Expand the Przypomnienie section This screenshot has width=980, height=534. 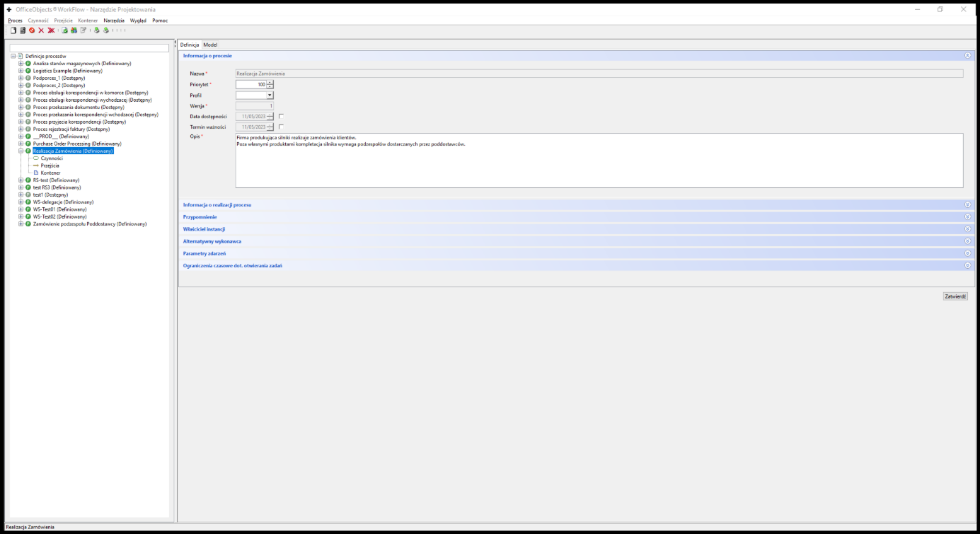coord(967,216)
